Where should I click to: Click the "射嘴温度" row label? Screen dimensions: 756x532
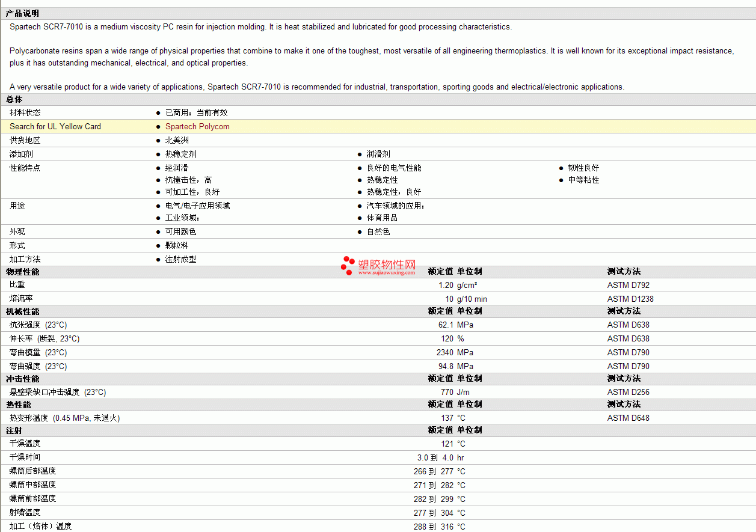25,512
